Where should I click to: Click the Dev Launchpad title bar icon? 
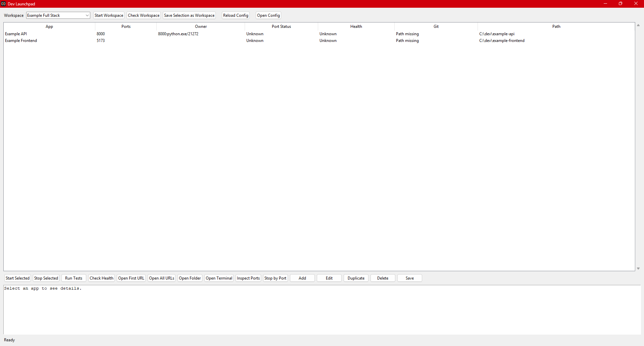click(3, 4)
